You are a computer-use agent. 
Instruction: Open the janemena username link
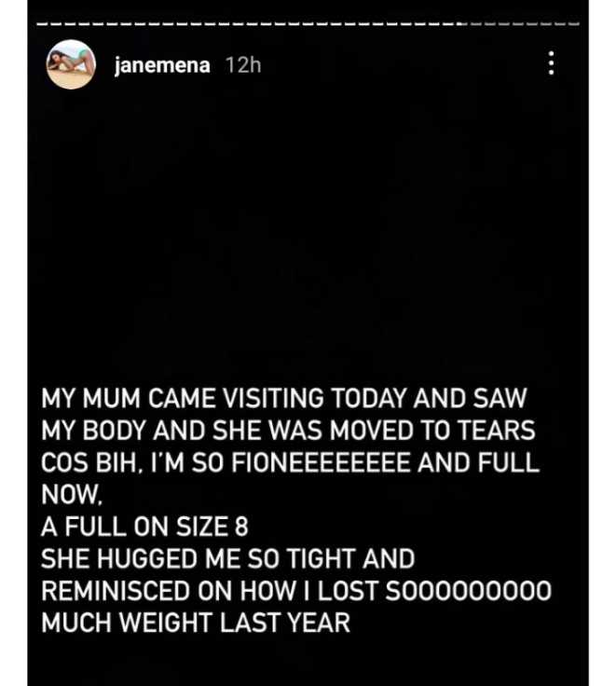[162, 65]
